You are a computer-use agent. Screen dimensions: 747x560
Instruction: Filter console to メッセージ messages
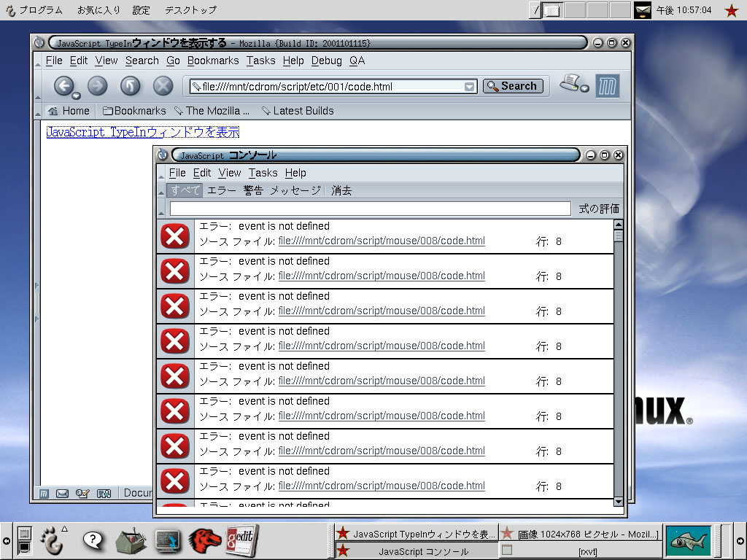pyautogui.click(x=295, y=190)
